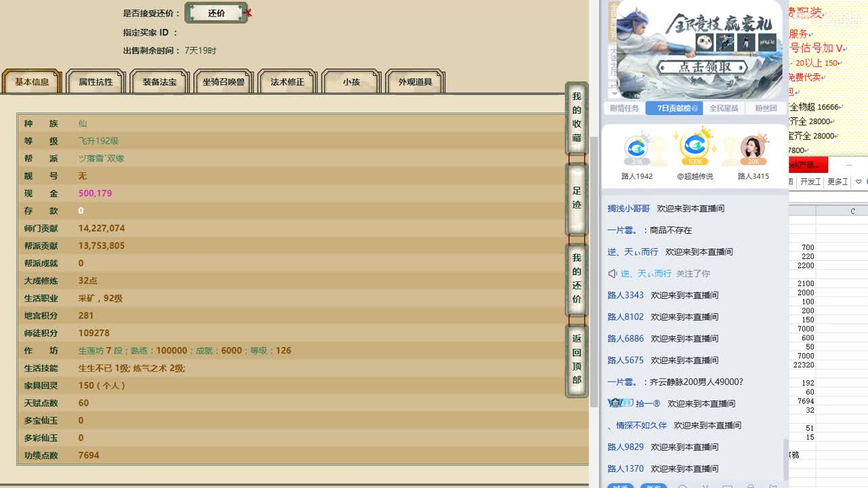Click the 还价 counter-offer button

[216, 13]
